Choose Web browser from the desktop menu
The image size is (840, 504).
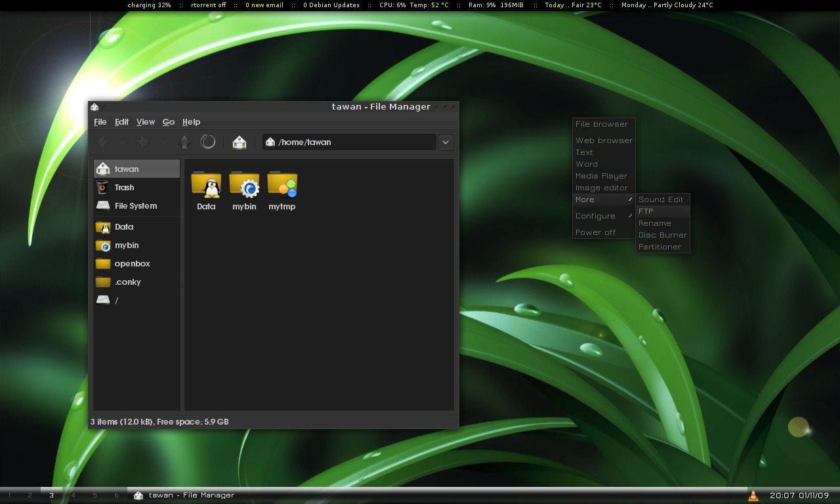click(x=604, y=140)
